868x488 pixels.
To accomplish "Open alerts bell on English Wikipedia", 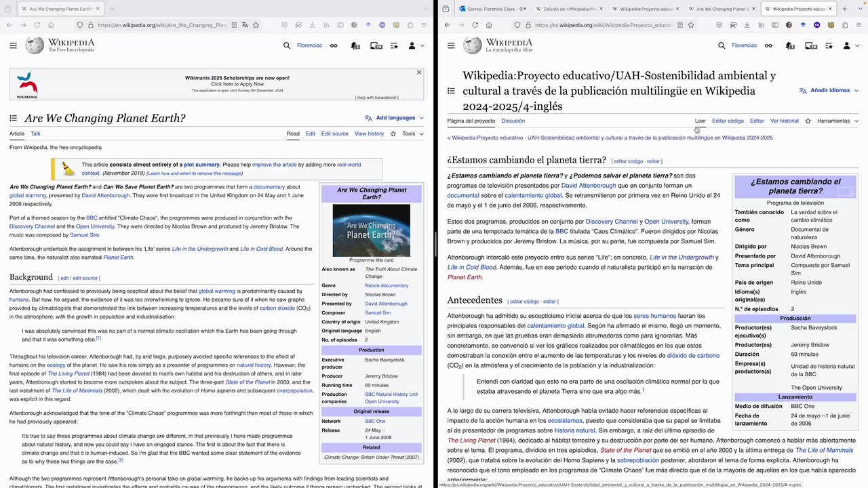I will point(355,45).
